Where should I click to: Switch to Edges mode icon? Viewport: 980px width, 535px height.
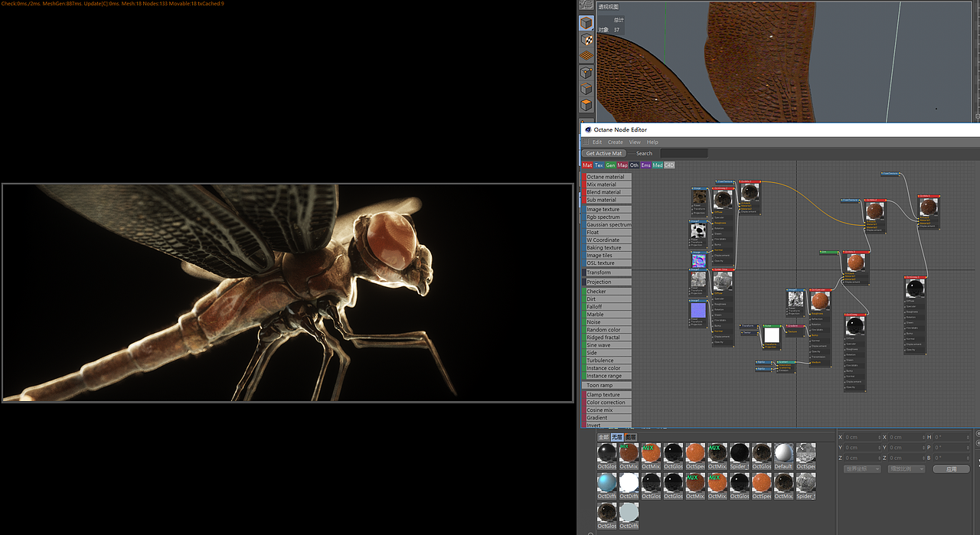586,89
